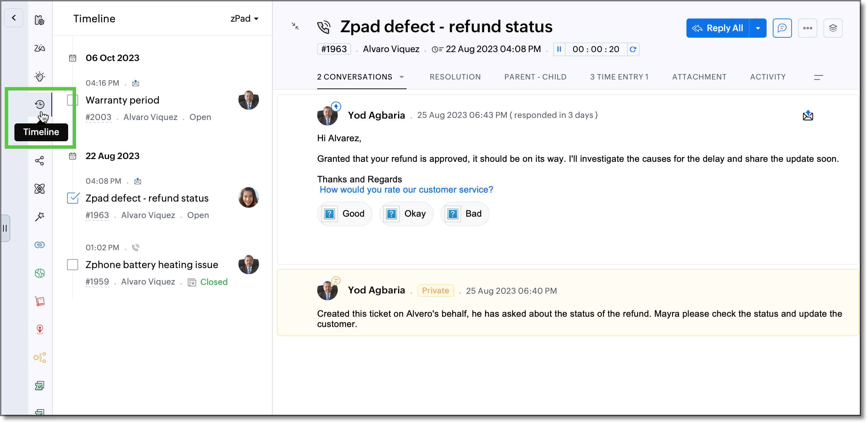The height and width of the screenshot is (423, 868).
Task: Expand the Reply All dropdown arrow
Action: (758, 28)
